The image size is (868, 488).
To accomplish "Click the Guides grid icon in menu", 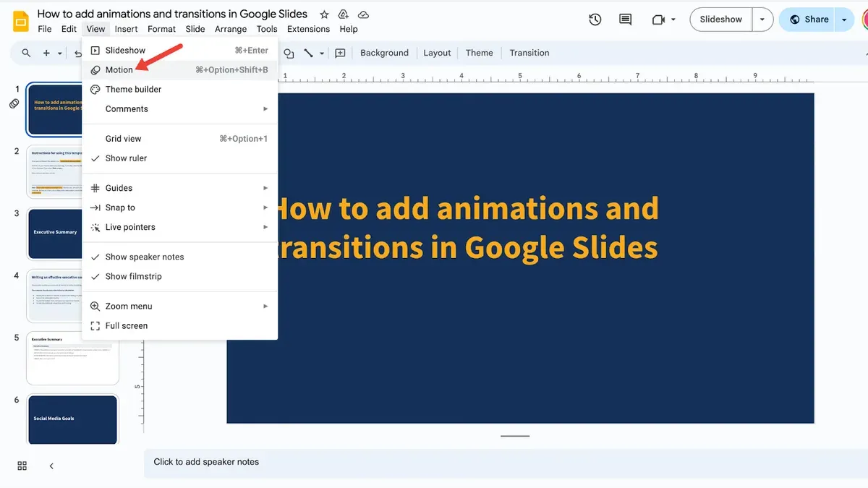I will (95, 188).
